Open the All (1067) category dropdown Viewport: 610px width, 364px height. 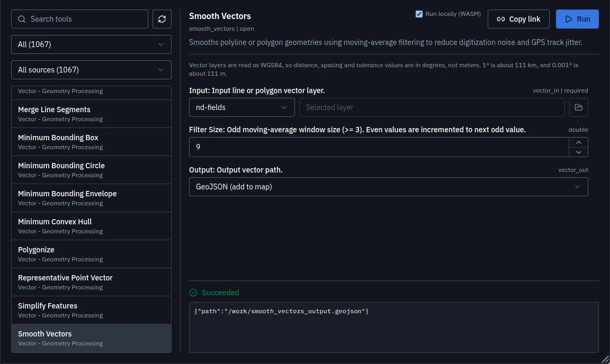(92, 44)
